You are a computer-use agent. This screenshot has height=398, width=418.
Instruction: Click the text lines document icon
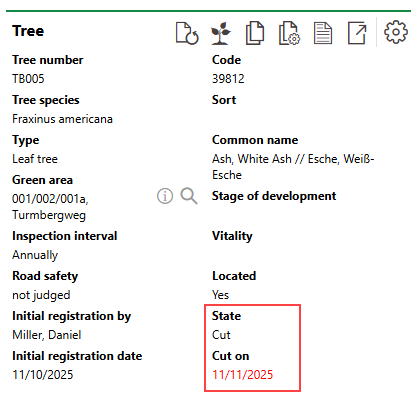(323, 33)
